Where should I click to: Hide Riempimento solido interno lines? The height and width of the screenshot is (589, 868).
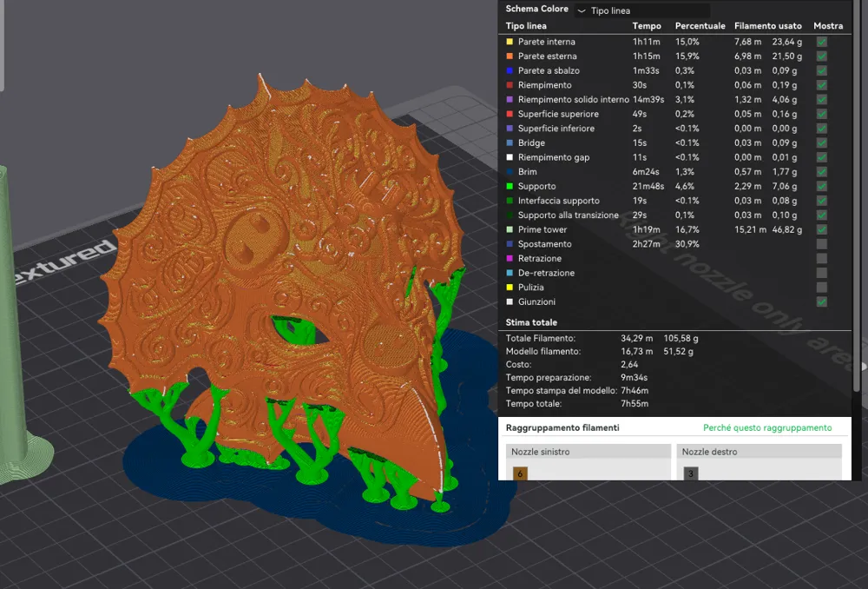point(821,99)
